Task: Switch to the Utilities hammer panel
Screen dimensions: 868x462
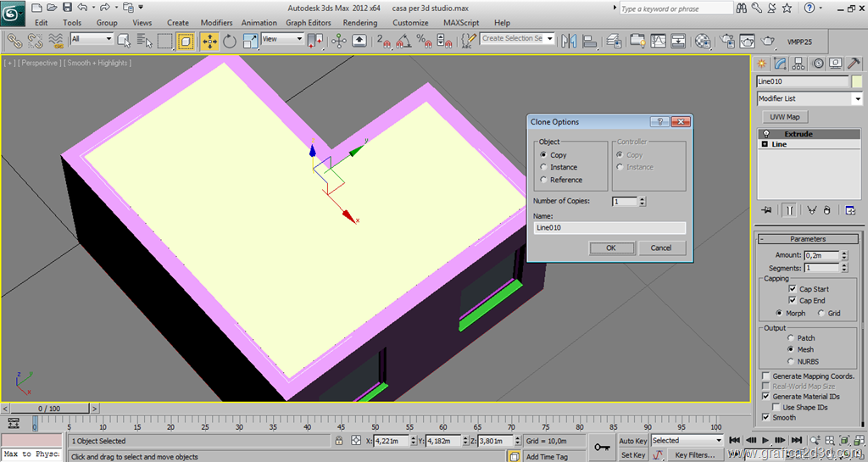Action: point(854,64)
